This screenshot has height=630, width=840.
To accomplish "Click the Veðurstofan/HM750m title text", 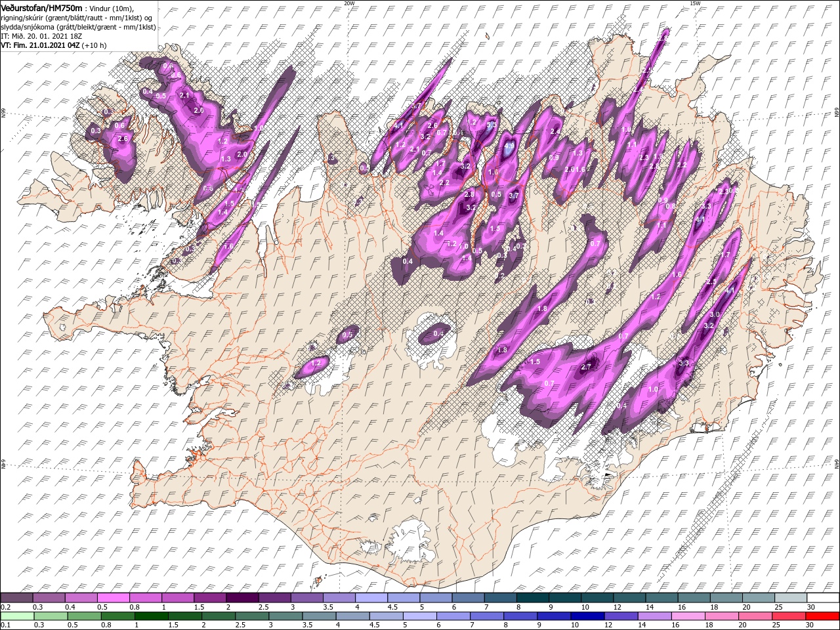I will click(42, 7).
